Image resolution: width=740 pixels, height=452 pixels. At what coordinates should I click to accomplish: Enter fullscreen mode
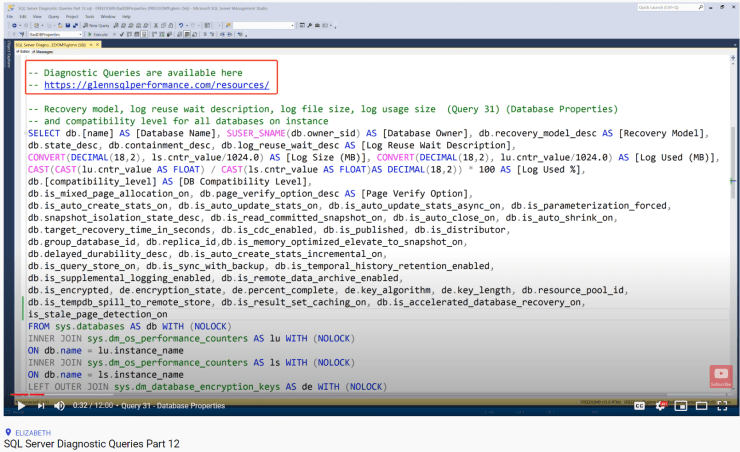[x=722, y=406]
